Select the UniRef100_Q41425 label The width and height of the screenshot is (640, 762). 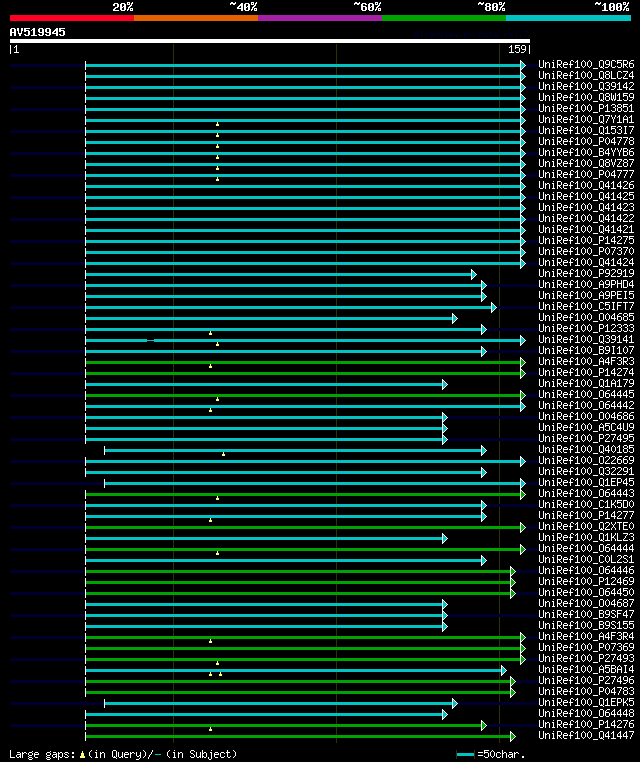click(586, 196)
